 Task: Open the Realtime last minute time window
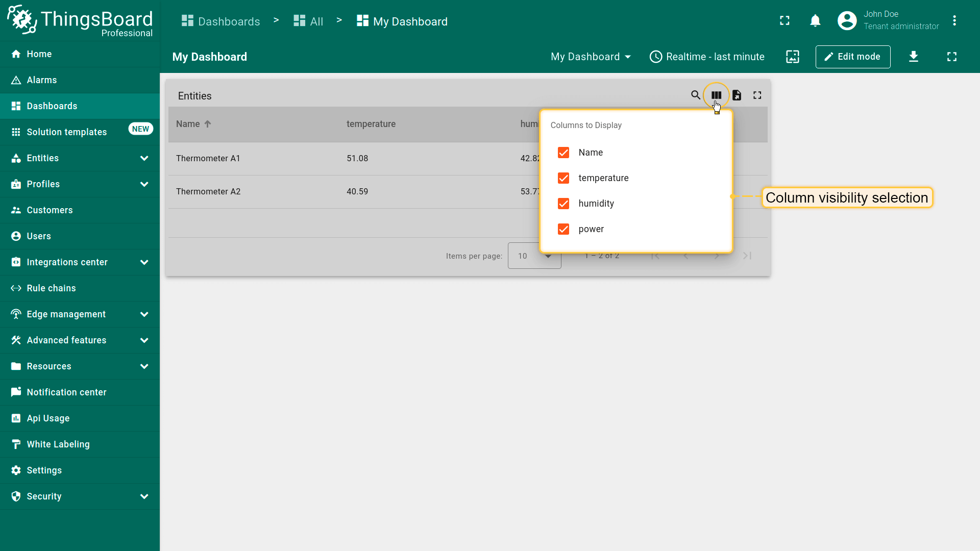point(707,57)
